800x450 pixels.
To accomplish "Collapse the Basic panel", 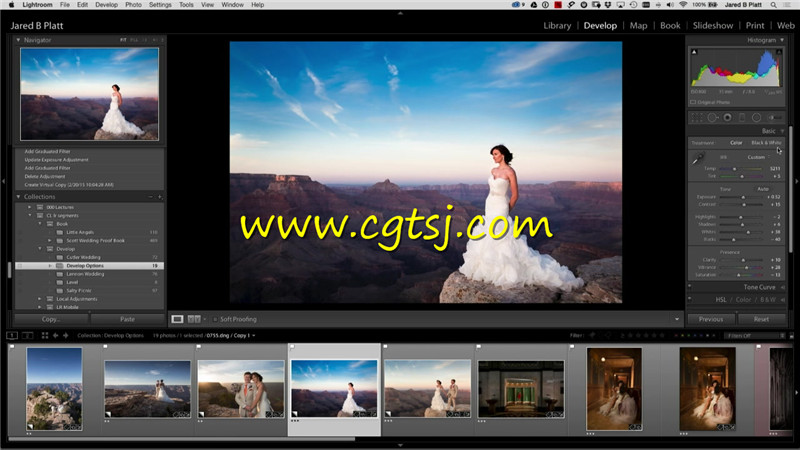I will tap(782, 131).
